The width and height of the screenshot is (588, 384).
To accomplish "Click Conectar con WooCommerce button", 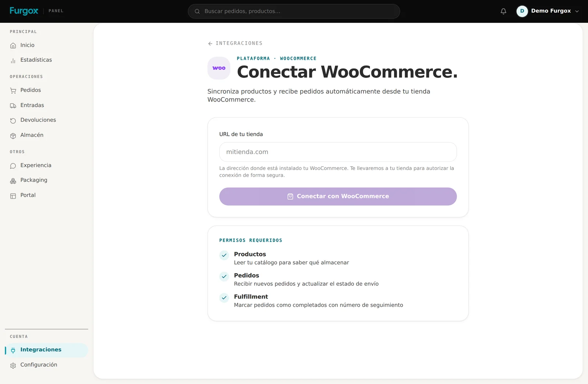I will point(338,196).
